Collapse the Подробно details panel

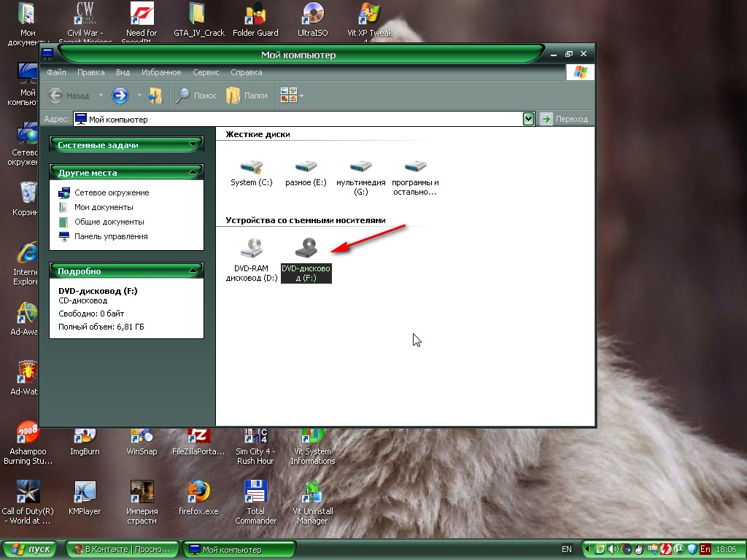tap(126, 271)
